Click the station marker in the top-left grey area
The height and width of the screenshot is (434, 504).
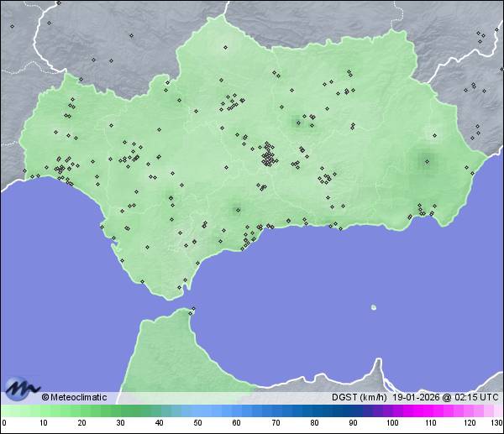12,26
